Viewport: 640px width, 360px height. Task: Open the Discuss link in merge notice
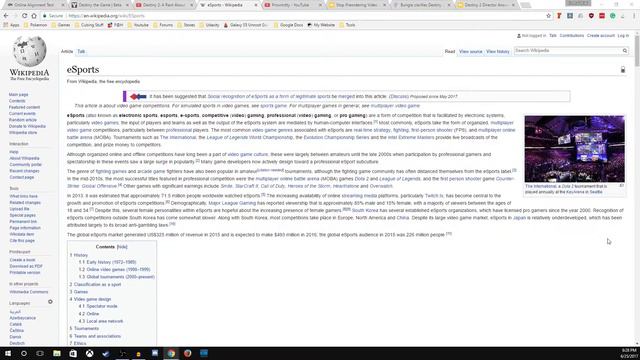(399, 97)
